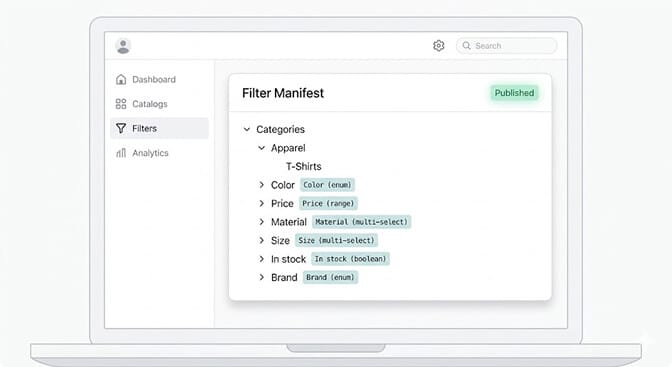Click the Color (enum) tag
672x367 pixels.
coord(327,185)
